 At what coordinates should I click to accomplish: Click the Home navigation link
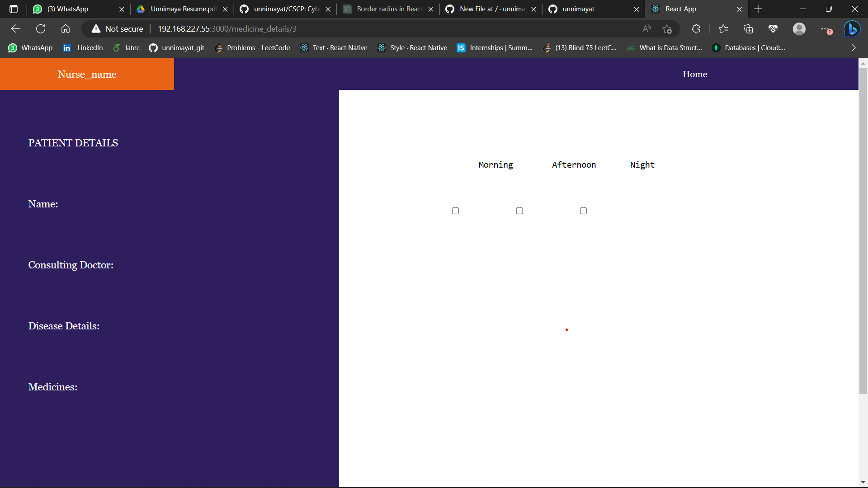click(x=694, y=74)
